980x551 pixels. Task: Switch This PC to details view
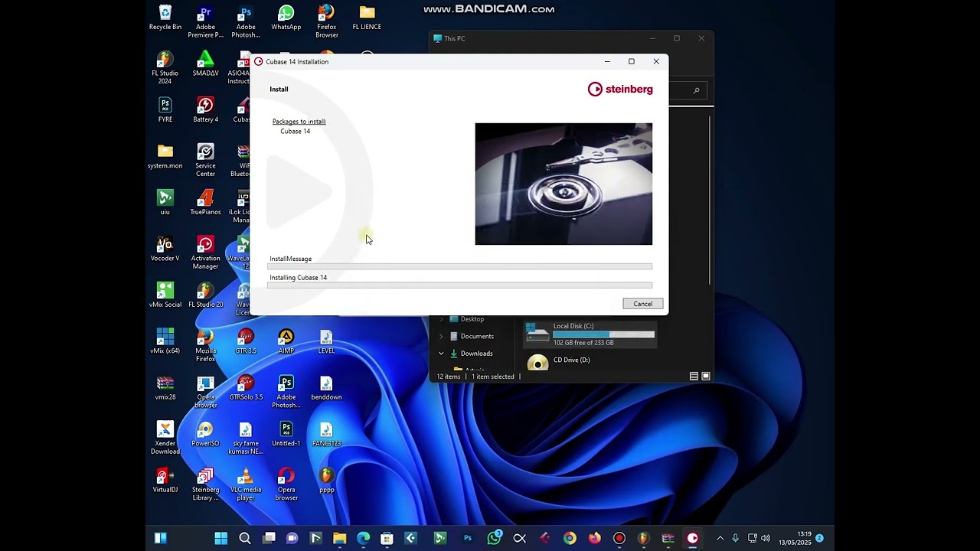tap(694, 377)
